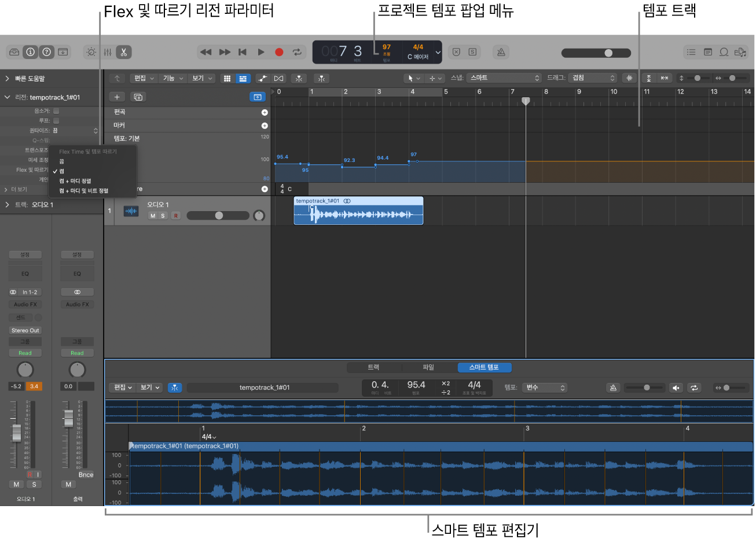756x546 pixels.
Task: Enable the 루프 checkbox in region inspector
Action: (56, 121)
